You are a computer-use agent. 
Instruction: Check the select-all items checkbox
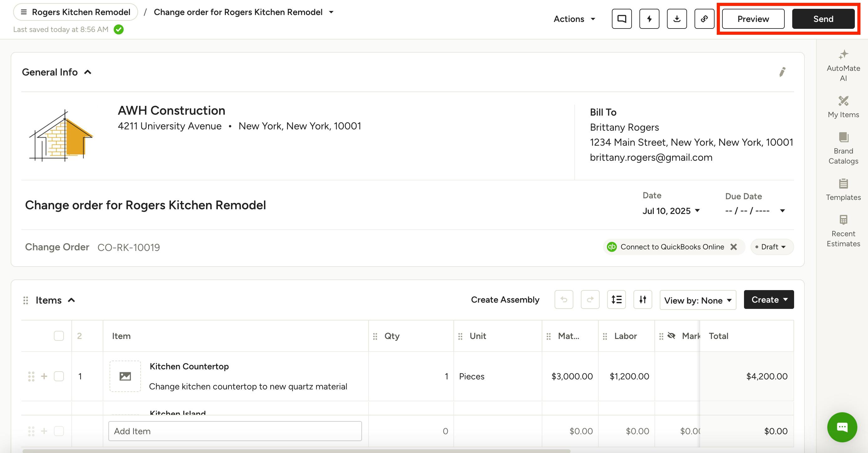[59, 336]
